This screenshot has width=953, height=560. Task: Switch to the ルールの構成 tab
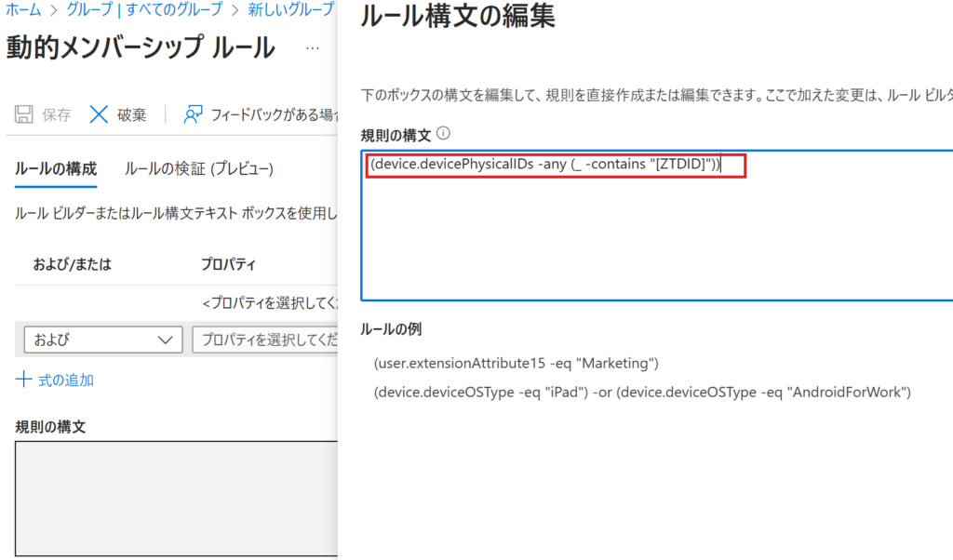[56, 169]
